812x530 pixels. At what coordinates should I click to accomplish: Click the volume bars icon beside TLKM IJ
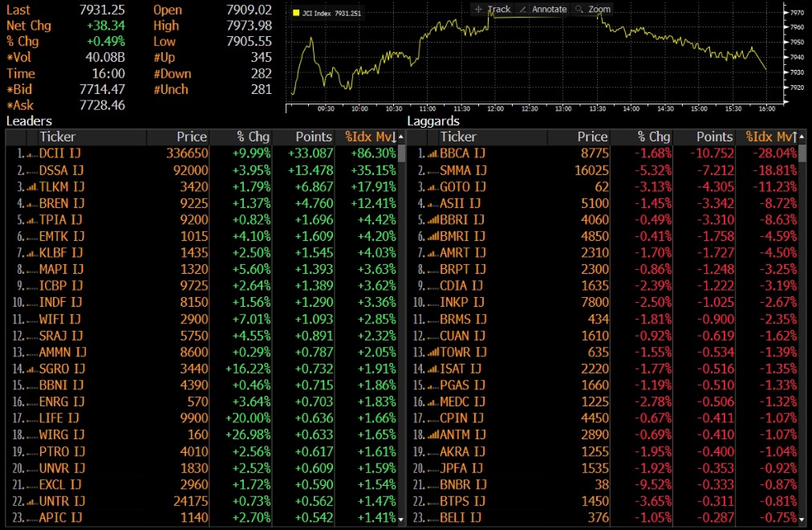point(32,187)
